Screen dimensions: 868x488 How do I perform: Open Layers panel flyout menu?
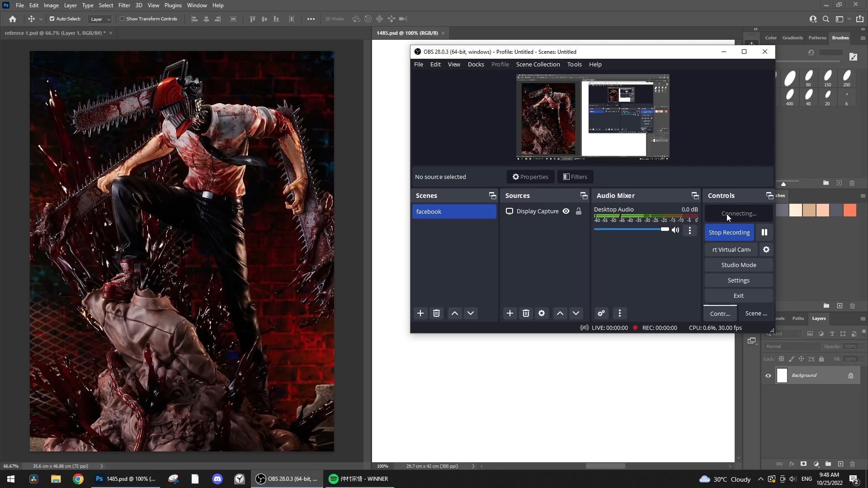[x=863, y=319]
